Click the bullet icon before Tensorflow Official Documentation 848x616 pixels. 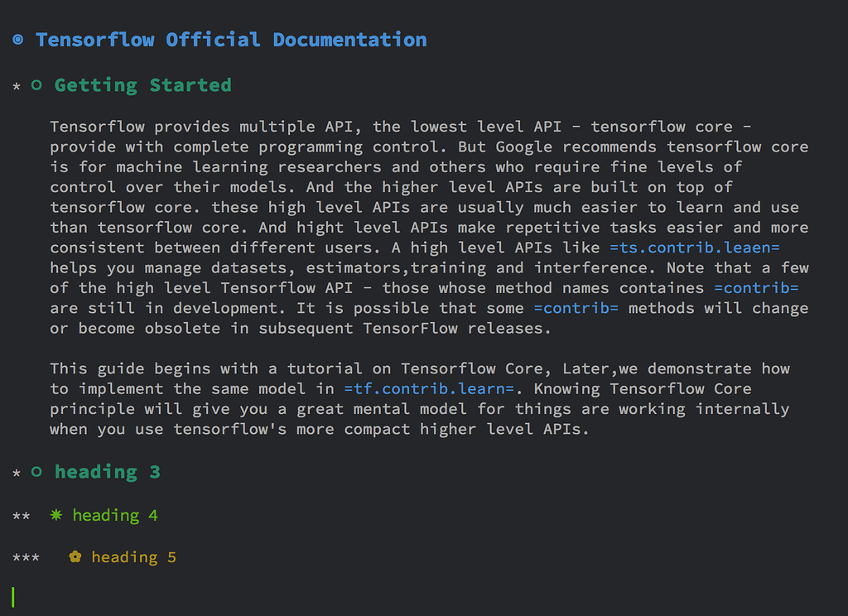pos(18,40)
